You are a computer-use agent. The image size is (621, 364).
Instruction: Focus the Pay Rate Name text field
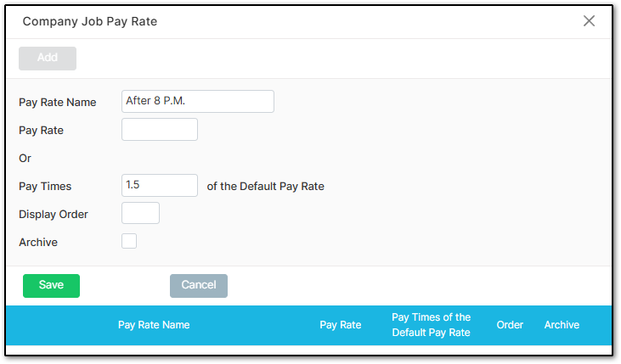pyautogui.click(x=198, y=101)
